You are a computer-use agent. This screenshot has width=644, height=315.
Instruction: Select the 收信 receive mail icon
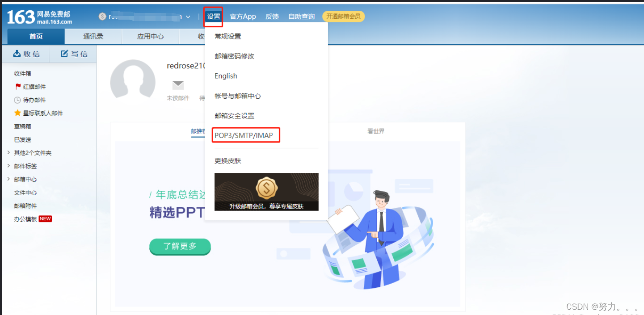pyautogui.click(x=18, y=53)
